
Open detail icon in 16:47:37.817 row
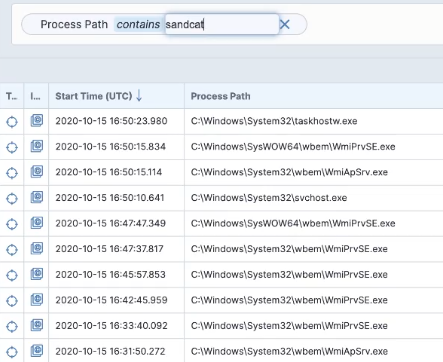point(37,248)
